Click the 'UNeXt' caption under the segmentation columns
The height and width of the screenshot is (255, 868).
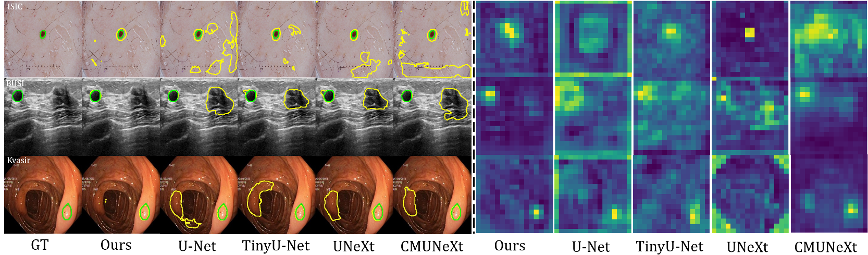354,246
